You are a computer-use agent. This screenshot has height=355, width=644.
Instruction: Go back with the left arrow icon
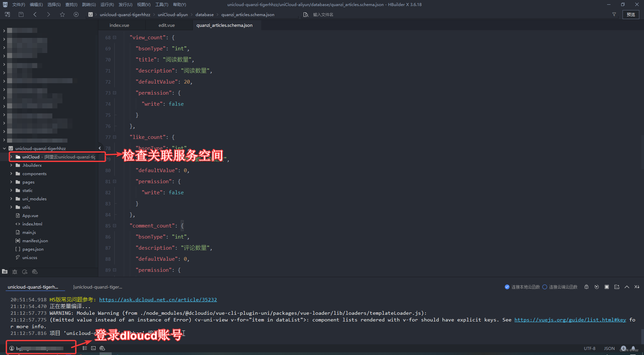coord(35,14)
